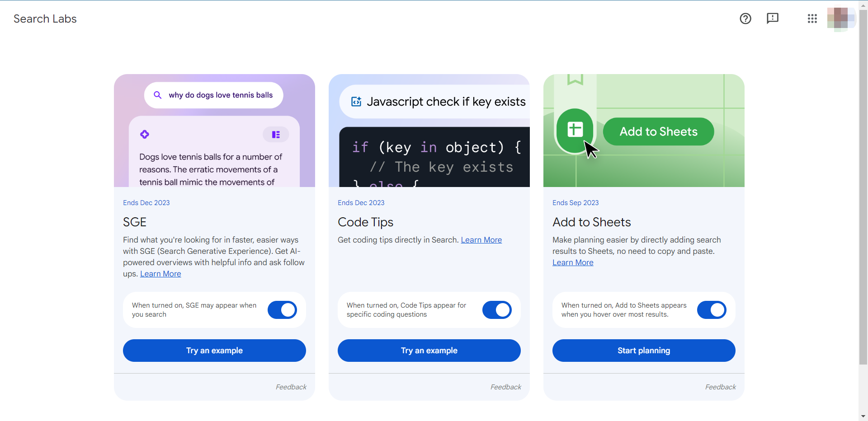Viewport: 868px width, 421px height.
Task: Click the page vertical scrollbar thumb
Action: [x=863, y=187]
